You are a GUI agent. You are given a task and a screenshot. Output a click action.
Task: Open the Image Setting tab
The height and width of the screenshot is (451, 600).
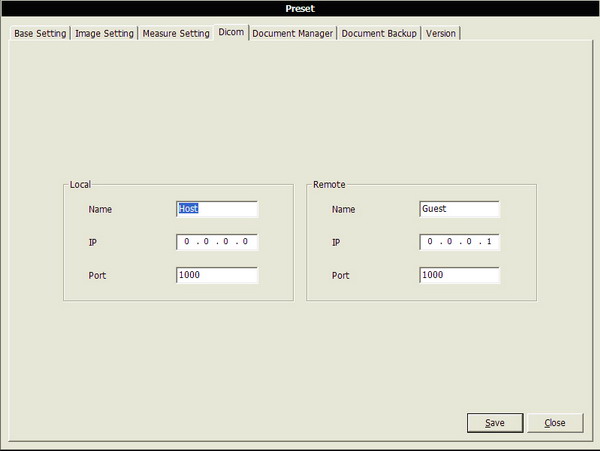(105, 33)
